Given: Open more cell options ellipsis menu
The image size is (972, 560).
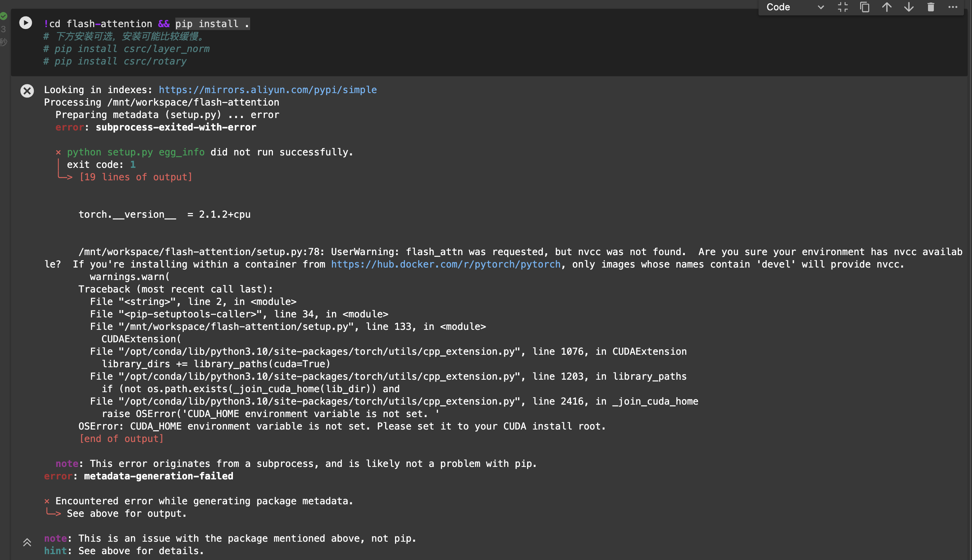Looking at the screenshot, I should 952,7.
